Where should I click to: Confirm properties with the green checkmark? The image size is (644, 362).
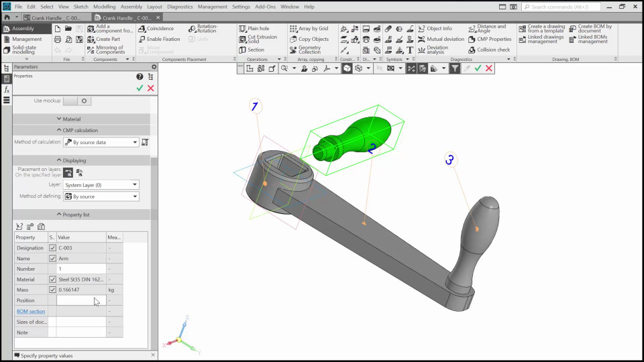click(140, 88)
